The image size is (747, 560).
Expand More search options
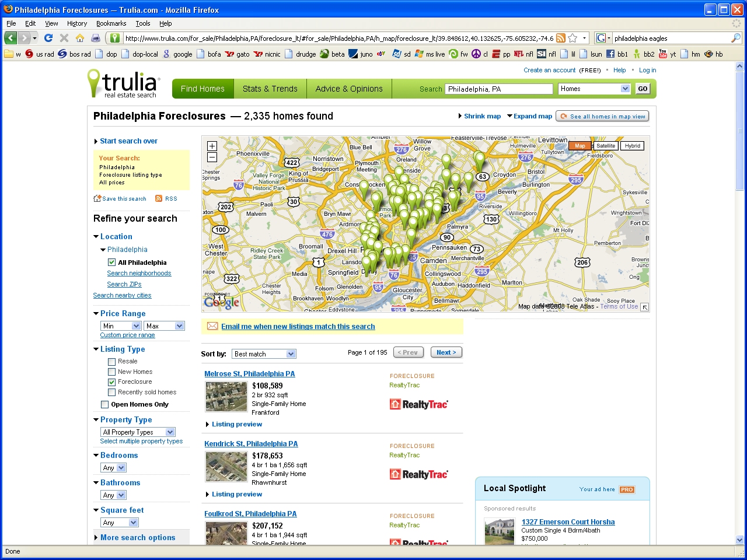[134, 538]
